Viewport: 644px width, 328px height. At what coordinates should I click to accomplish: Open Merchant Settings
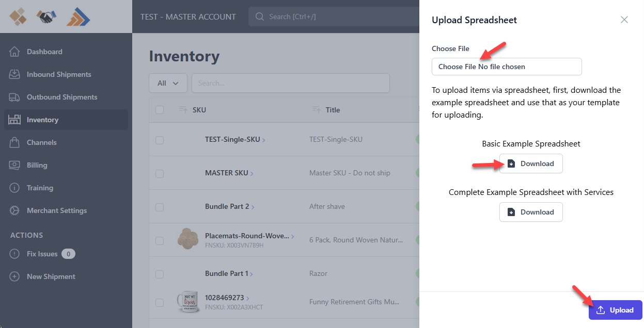[x=66, y=210]
